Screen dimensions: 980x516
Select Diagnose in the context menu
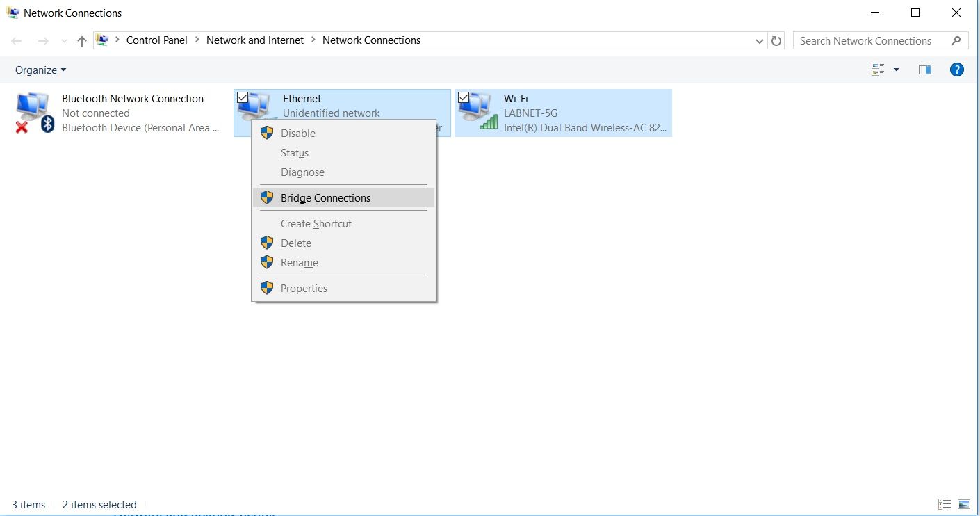tap(302, 172)
